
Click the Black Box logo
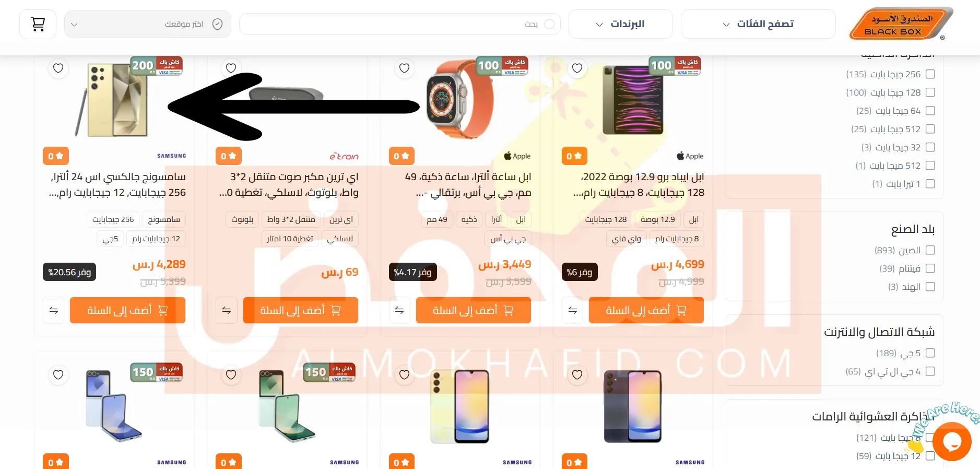pyautogui.click(x=901, y=24)
